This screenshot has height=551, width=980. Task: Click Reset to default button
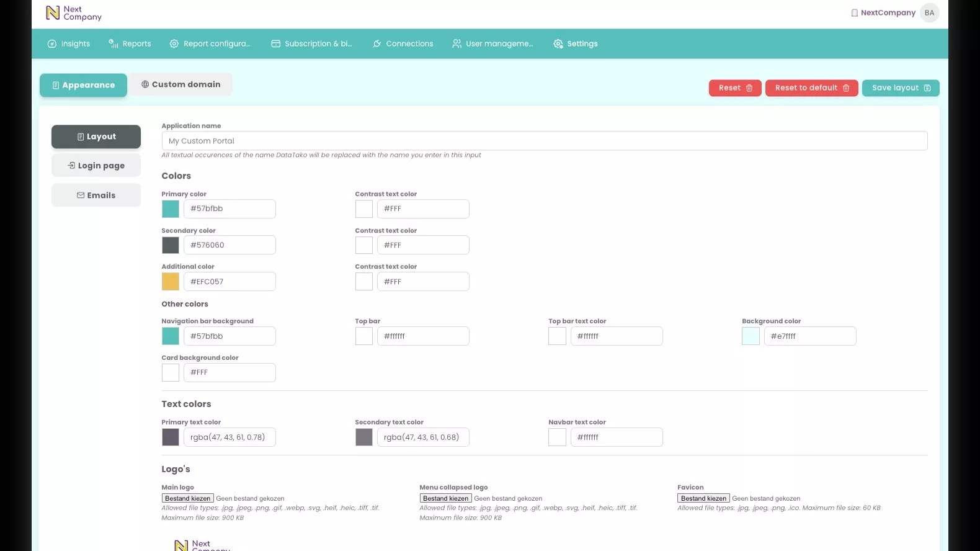[x=811, y=88]
